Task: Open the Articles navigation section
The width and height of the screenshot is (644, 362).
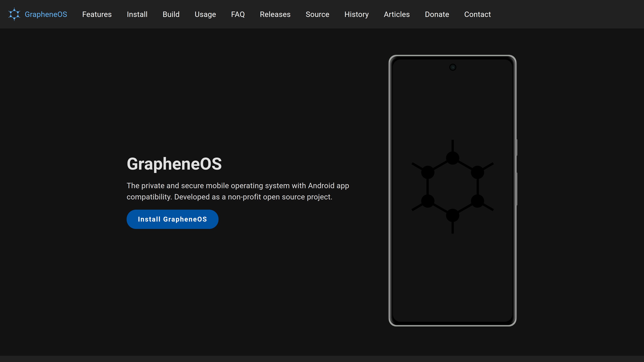Action: point(397,14)
